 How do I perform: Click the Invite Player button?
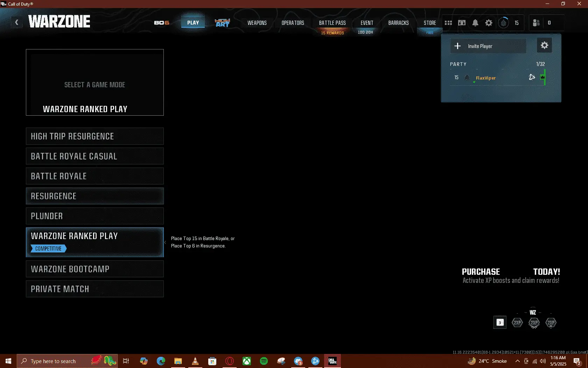488,46
